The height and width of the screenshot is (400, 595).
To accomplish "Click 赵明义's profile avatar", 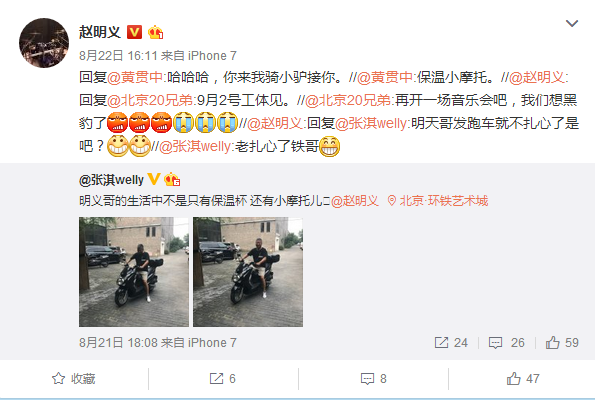I will click(44, 43).
